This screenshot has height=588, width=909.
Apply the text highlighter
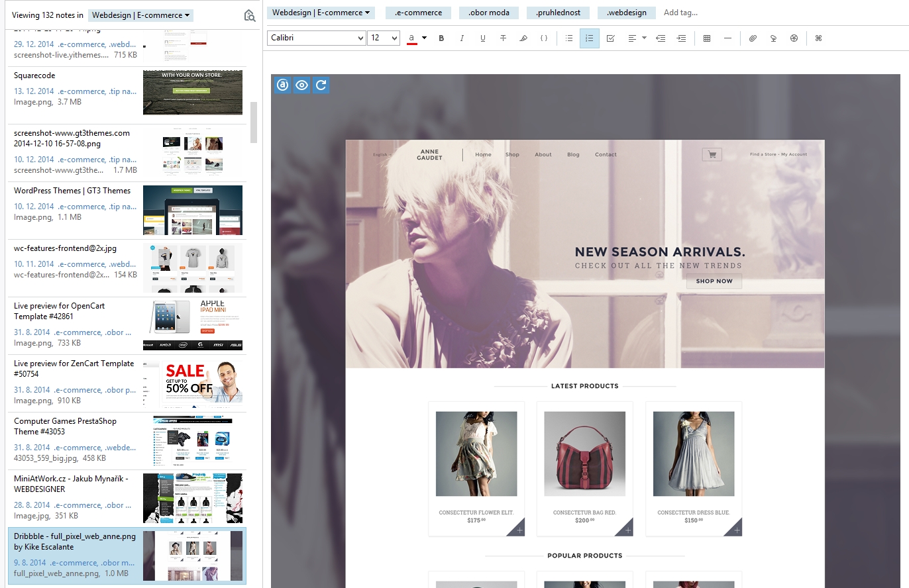(523, 38)
